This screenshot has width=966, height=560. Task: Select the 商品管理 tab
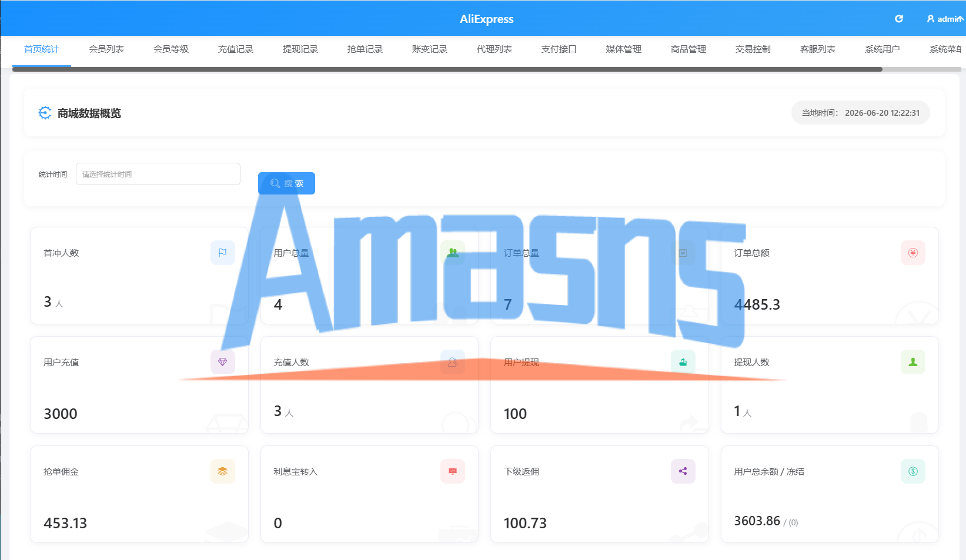[x=688, y=49]
